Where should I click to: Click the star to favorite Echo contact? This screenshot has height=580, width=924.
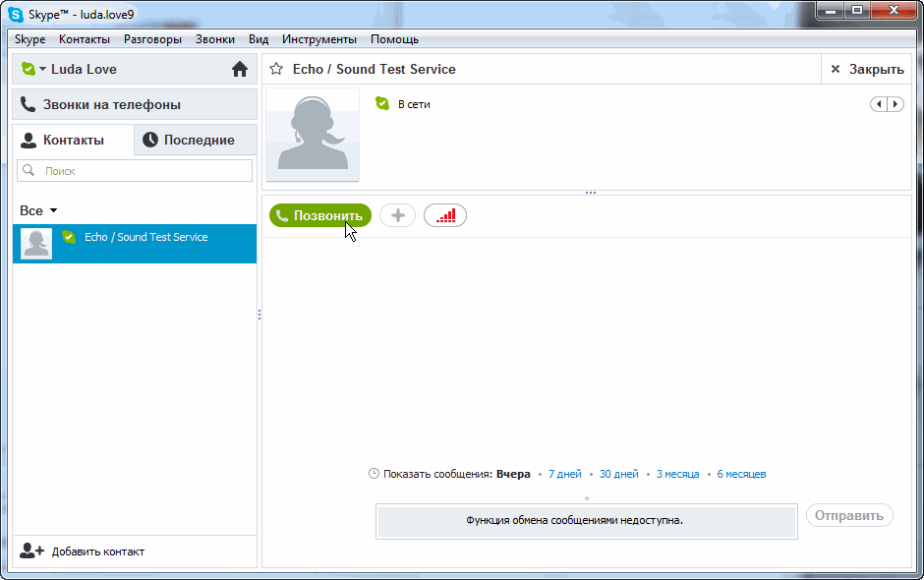[x=276, y=69]
